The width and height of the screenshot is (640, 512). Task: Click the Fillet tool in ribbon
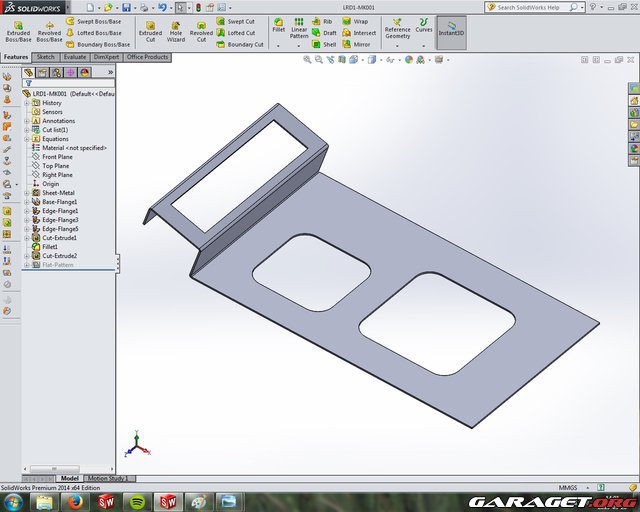pos(279,26)
